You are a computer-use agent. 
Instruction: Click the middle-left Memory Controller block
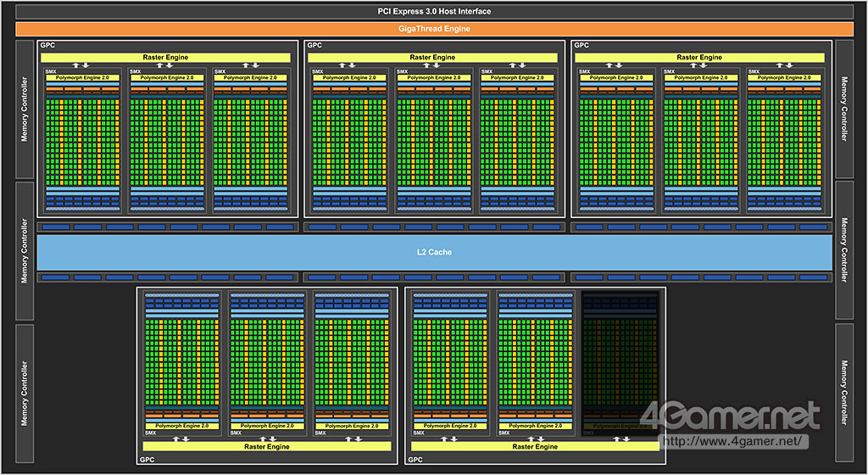click(25, 252)
